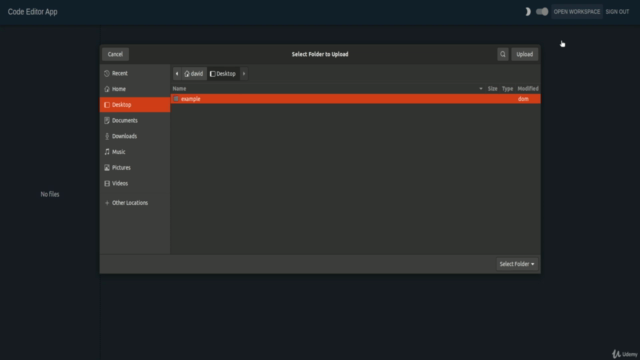Open Downloads in the sidebar
640x360 pixels.
point(135,136)
